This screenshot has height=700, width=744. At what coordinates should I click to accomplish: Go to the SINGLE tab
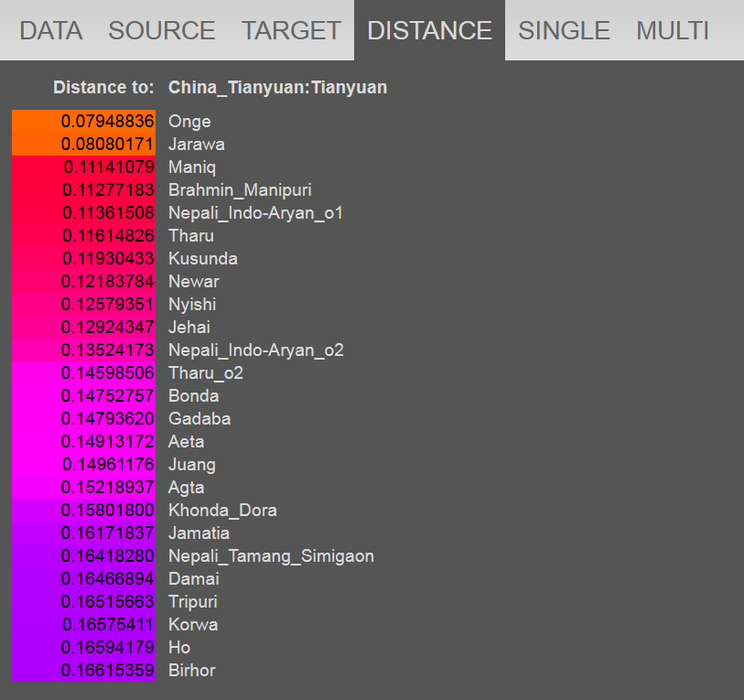(x=564, y=30)
